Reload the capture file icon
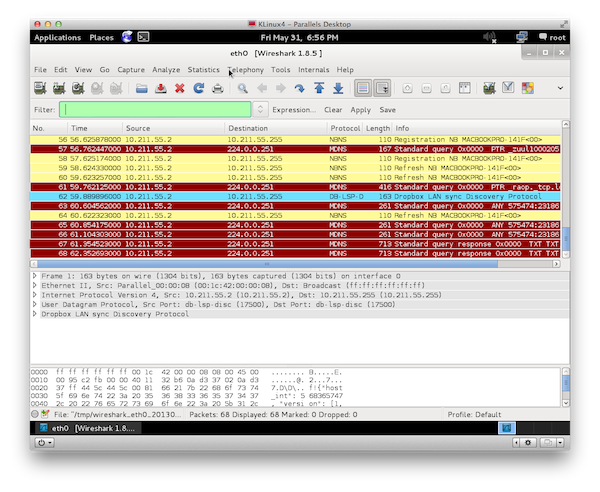Screen dimensions: 600x492 (199, 88)
